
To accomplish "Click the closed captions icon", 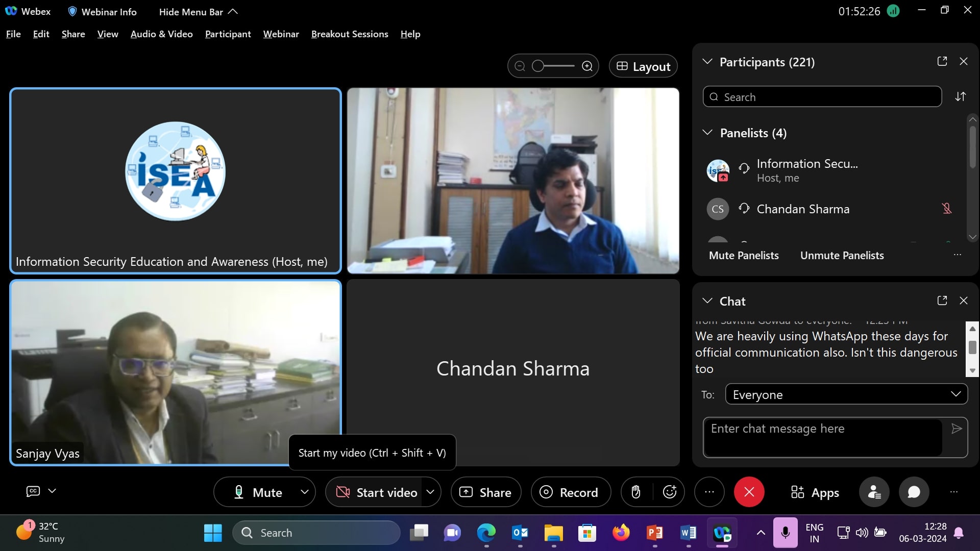I will click(33, 491).
